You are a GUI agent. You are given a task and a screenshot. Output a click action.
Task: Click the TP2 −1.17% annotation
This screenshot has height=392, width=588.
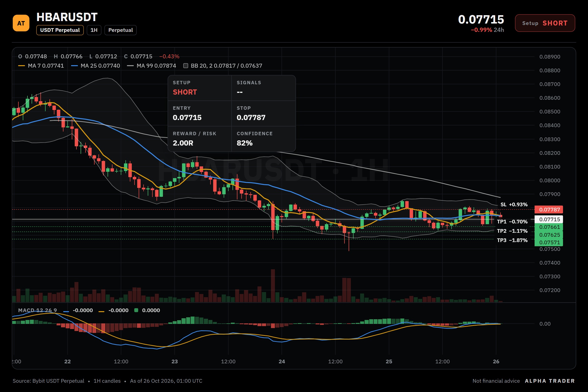[512, 231]
